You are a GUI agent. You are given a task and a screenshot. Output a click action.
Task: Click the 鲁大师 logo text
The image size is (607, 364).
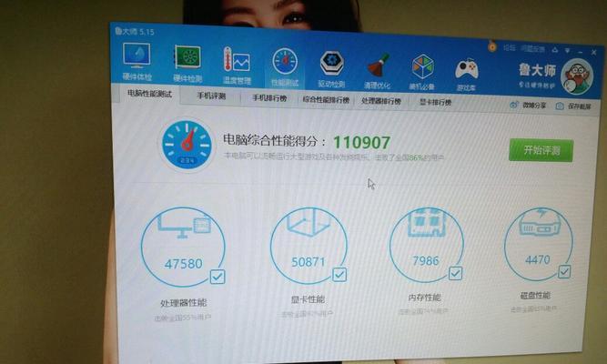tap(537, 70)
